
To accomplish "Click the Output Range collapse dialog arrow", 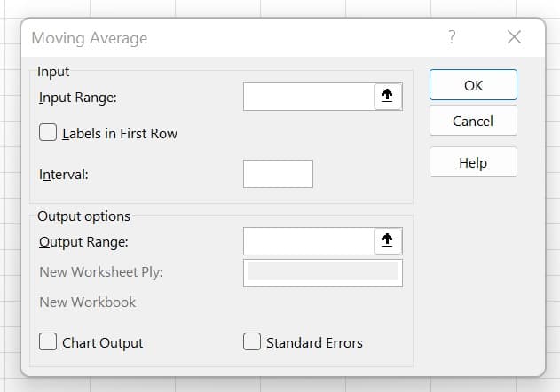I will coord(387,240).
